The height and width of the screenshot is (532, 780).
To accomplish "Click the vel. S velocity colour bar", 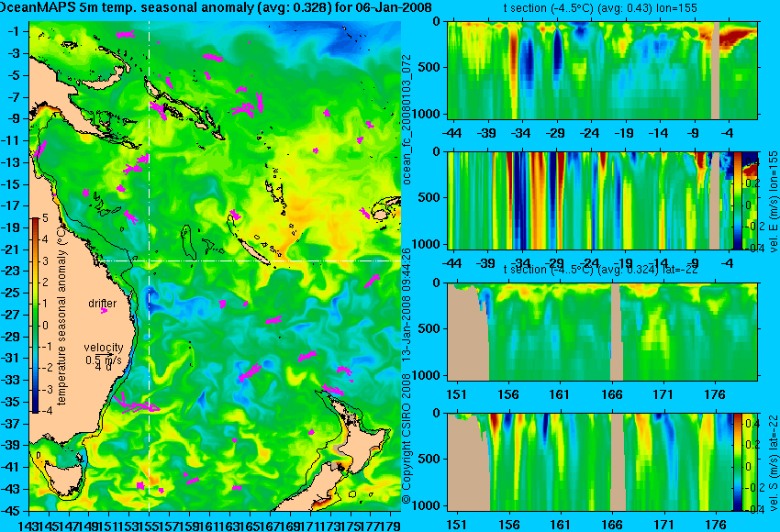I will pyautogui.click(x=738, y=462).
